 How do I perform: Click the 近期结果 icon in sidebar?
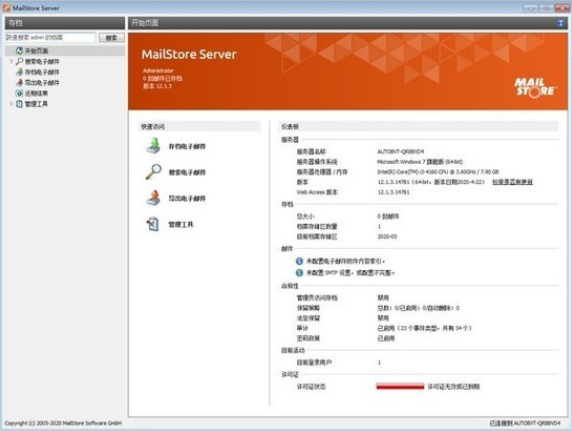[19, 93]
